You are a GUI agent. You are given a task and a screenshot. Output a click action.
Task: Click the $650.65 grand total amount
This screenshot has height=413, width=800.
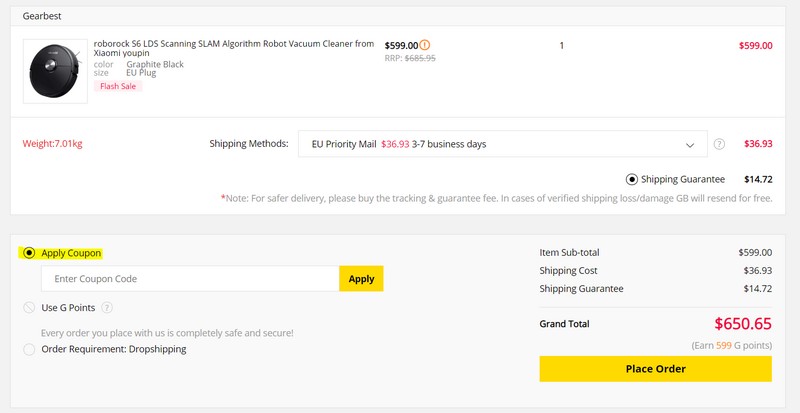(x=742, y=324)
